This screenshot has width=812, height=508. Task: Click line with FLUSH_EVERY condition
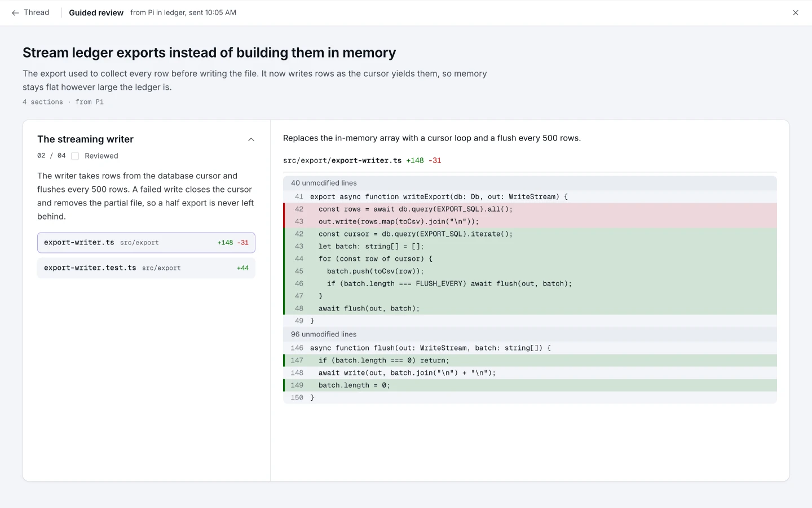coord(530,283)
